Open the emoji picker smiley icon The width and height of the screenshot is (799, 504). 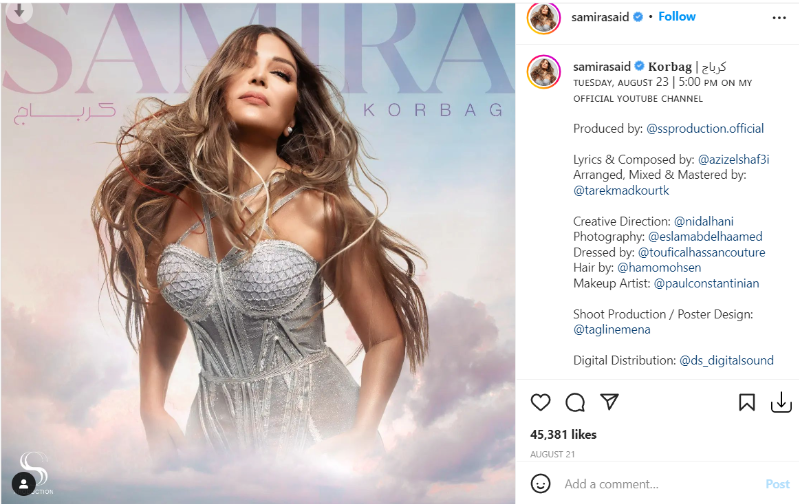coord(540,484)
